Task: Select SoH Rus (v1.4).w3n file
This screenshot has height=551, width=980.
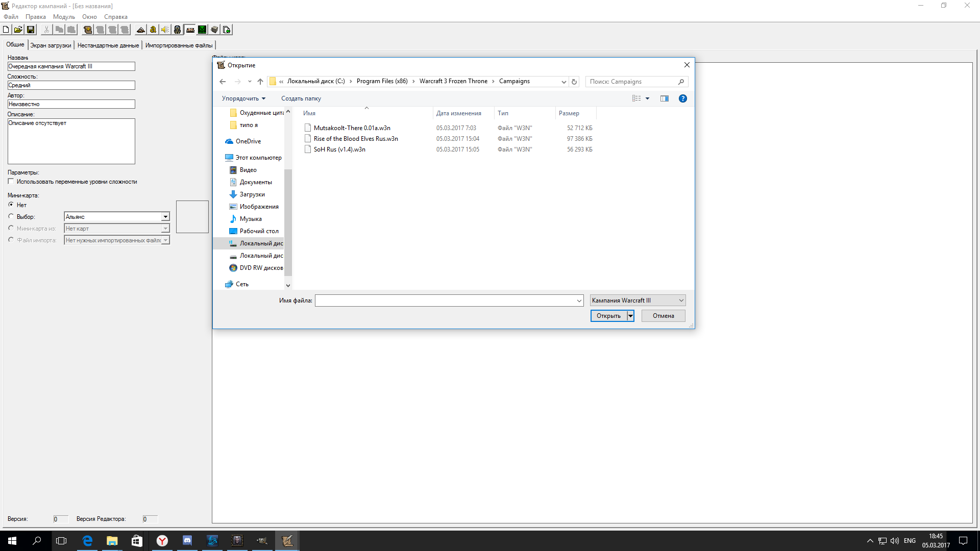Action: pyautogui.click(x=339, y=149)
